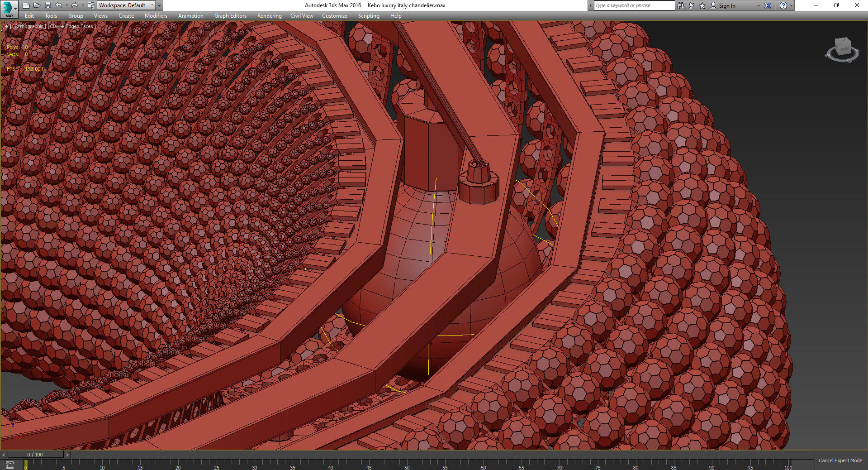The image size is (868, 470).
Task: Open the Subscription Center satellite icon
Action: pos(692,5)
